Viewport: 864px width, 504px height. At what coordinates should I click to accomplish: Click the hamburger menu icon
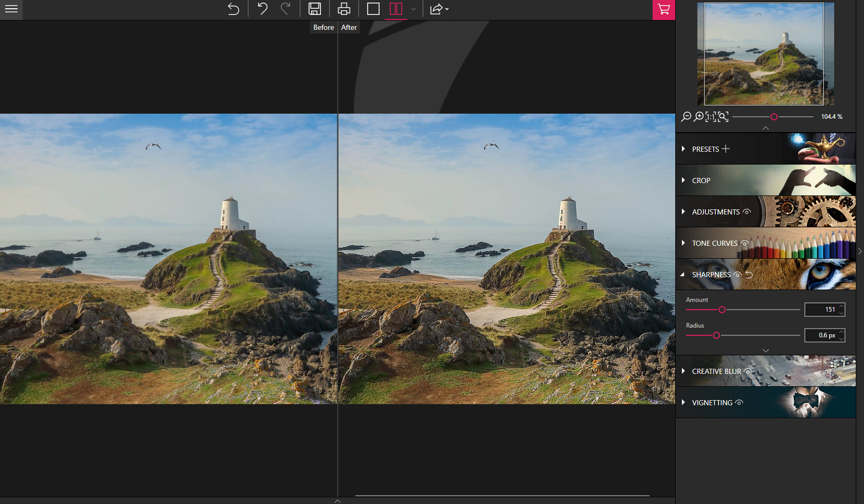tap(11, 10)
